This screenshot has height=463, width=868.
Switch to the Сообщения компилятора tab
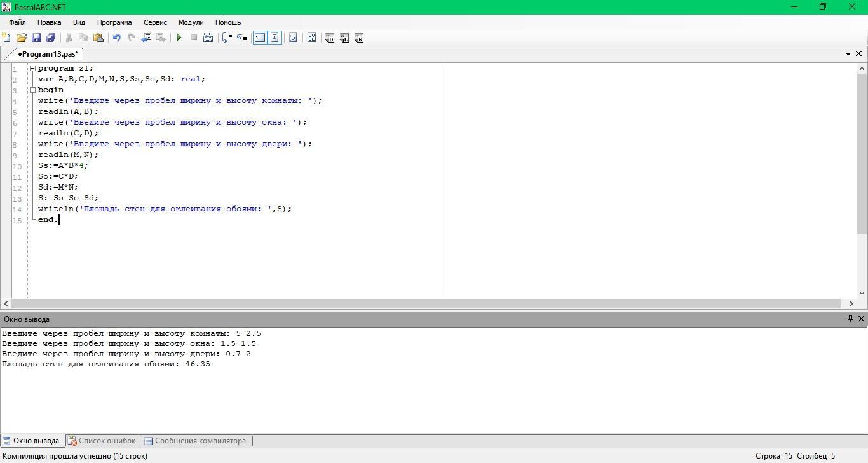click(195, 441)
